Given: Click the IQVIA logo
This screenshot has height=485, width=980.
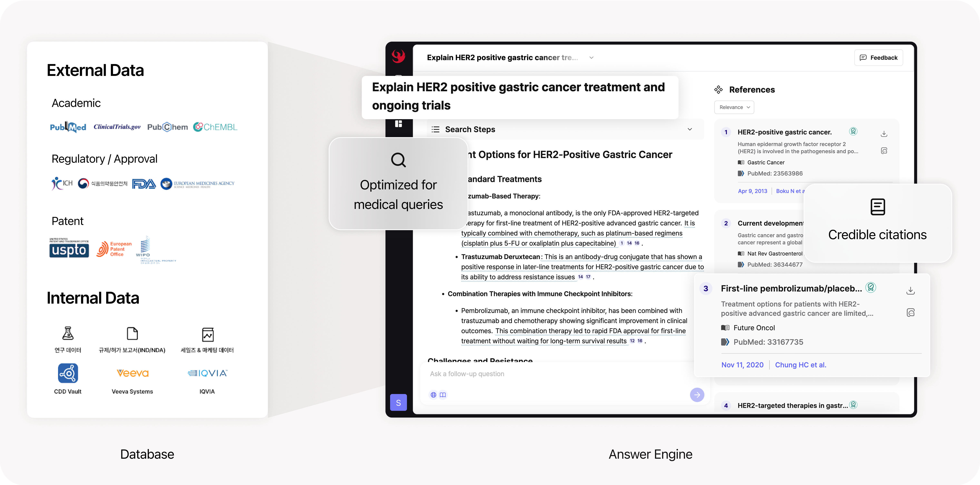Looking at the screenshot, I should click(x=207, y=373).
